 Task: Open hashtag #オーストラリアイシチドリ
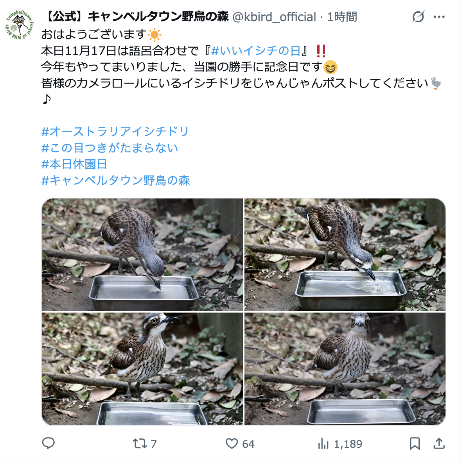coord(115,131)
